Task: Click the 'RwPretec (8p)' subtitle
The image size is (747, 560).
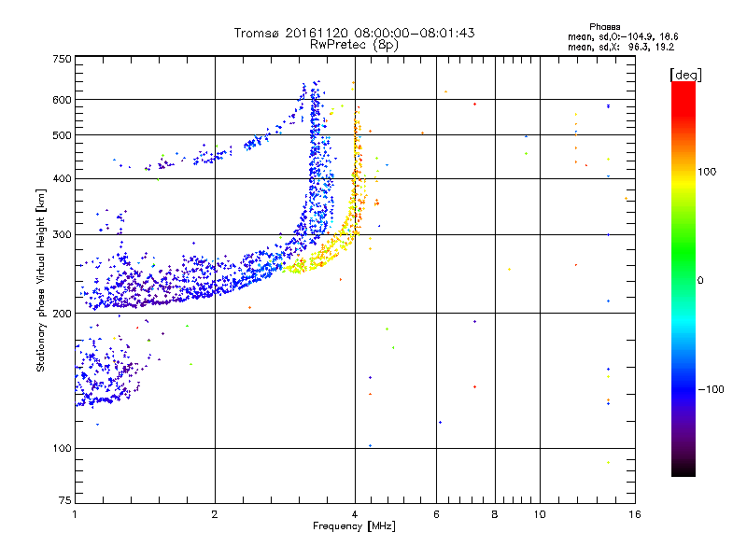Action: pyautogui.click(x=354, y=45)
